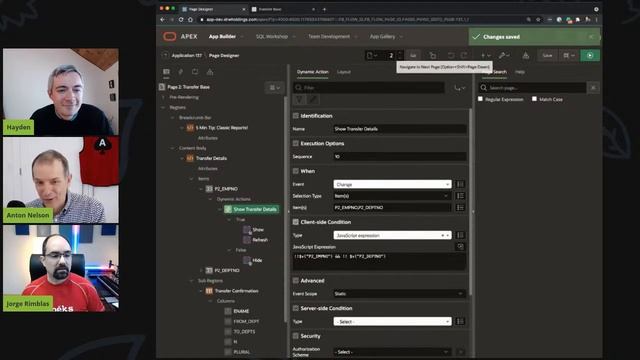The width and height of the screenshot is (640, 360).
Task: Select the Transfer Confirmation sub region
Action: [x=236, y=291]
